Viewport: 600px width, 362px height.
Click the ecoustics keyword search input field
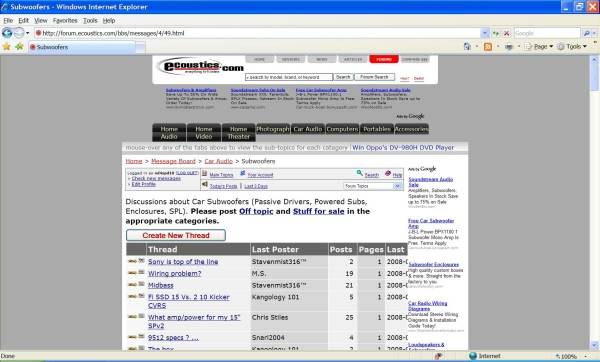coord(289,77)
